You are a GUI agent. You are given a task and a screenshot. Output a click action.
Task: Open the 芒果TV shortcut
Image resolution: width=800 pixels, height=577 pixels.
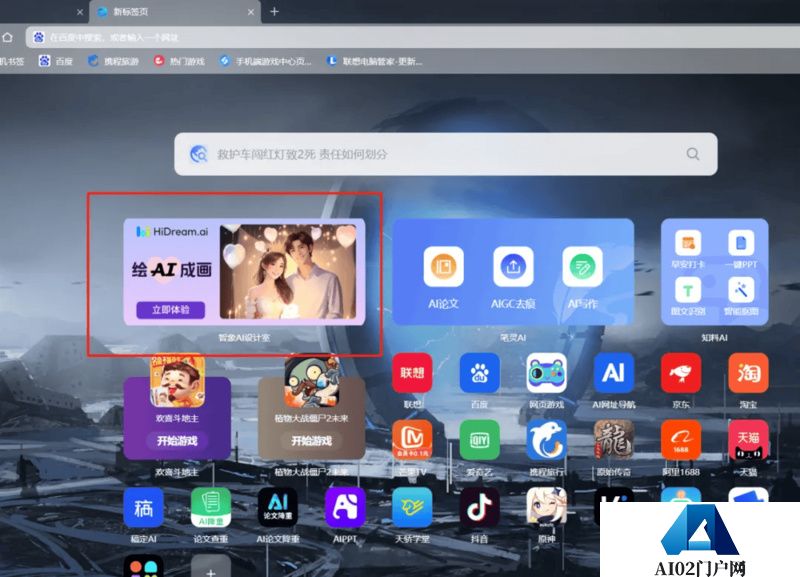(x=412, y=440)
